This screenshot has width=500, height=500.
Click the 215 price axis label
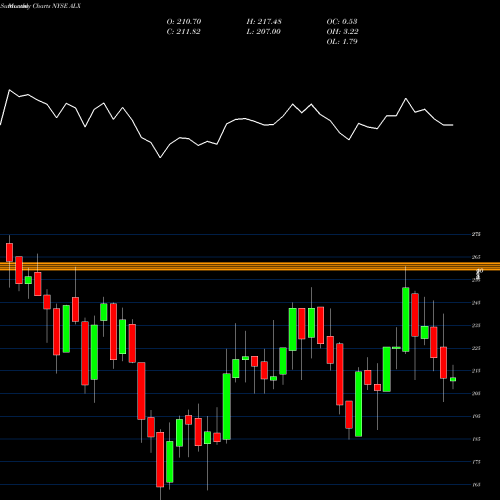[476, 371]
